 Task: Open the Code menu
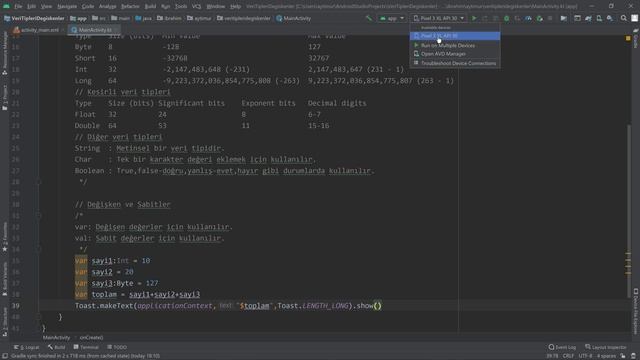point(88,6)
